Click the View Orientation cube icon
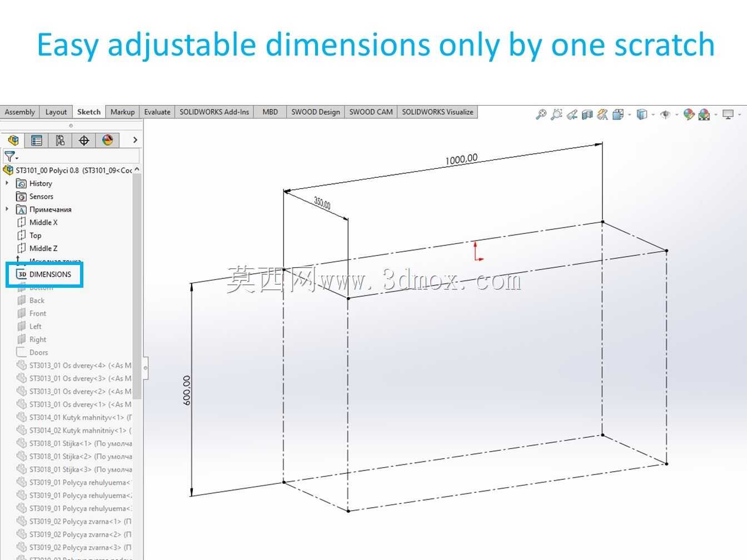The height and width of the screenshot is (560, 747). (617, 114)
